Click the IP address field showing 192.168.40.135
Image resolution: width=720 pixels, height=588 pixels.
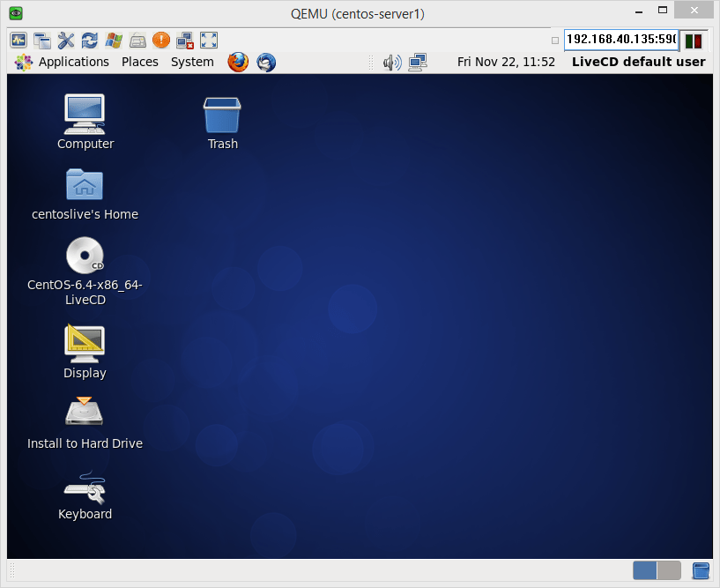pos(623,40)
